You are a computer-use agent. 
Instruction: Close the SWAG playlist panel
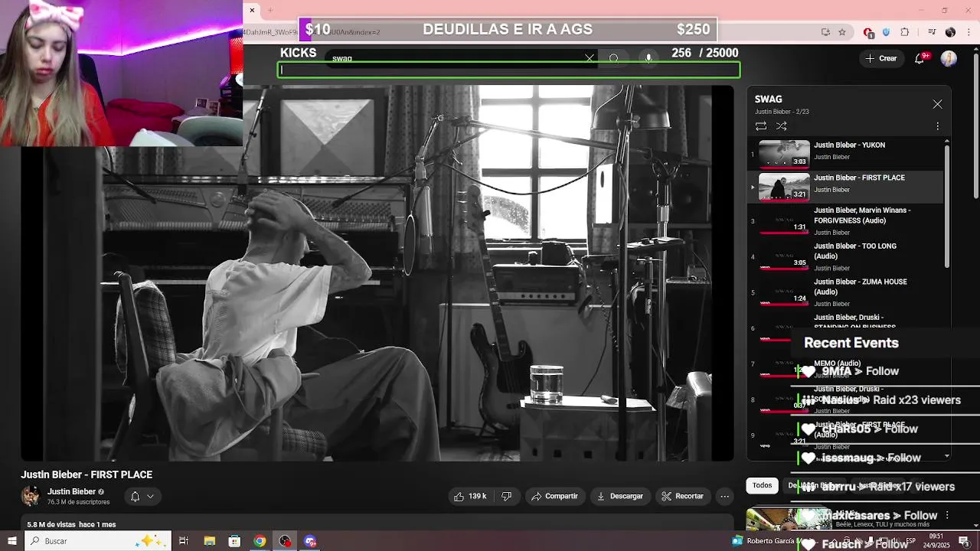tap(937, 104)
